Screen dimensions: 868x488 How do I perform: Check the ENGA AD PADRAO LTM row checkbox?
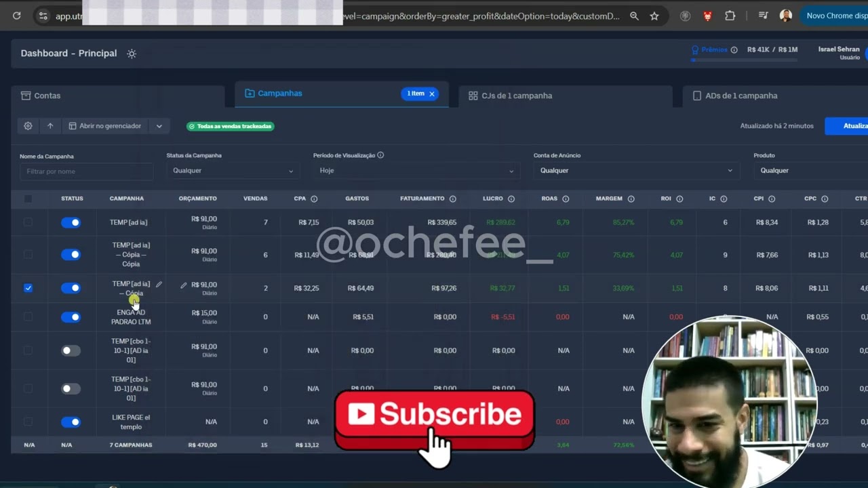pos(28,317)
